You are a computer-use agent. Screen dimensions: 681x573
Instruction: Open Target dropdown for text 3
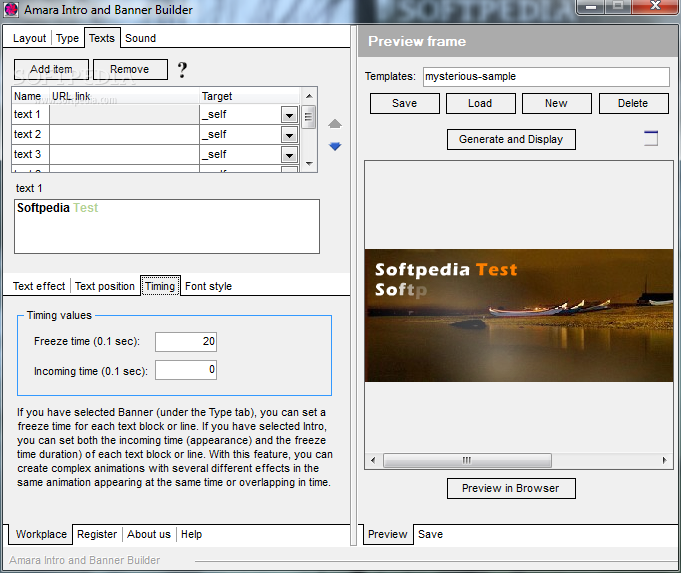pyautogui.click(x=289, y=155)
